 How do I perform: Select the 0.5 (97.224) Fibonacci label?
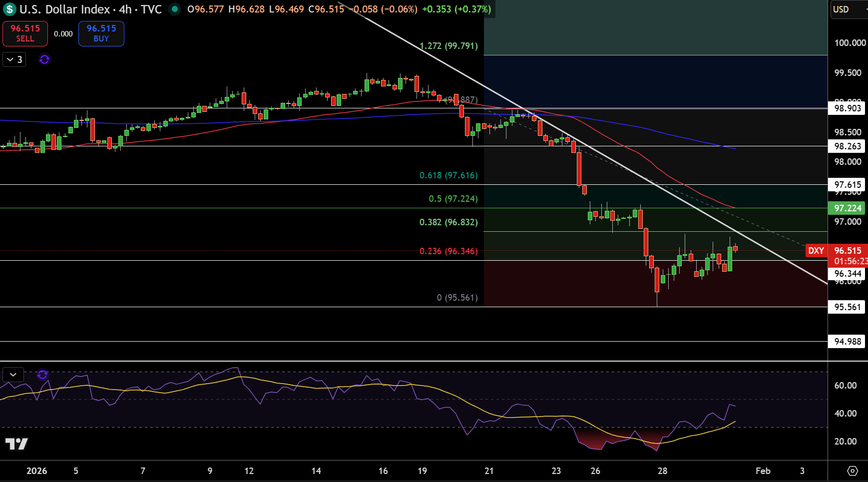[453, 199]
